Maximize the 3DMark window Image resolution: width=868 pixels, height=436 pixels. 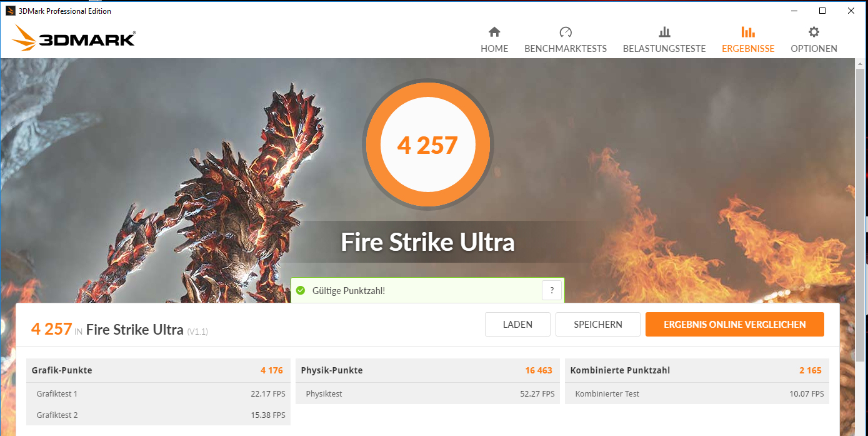pos(822,11)
